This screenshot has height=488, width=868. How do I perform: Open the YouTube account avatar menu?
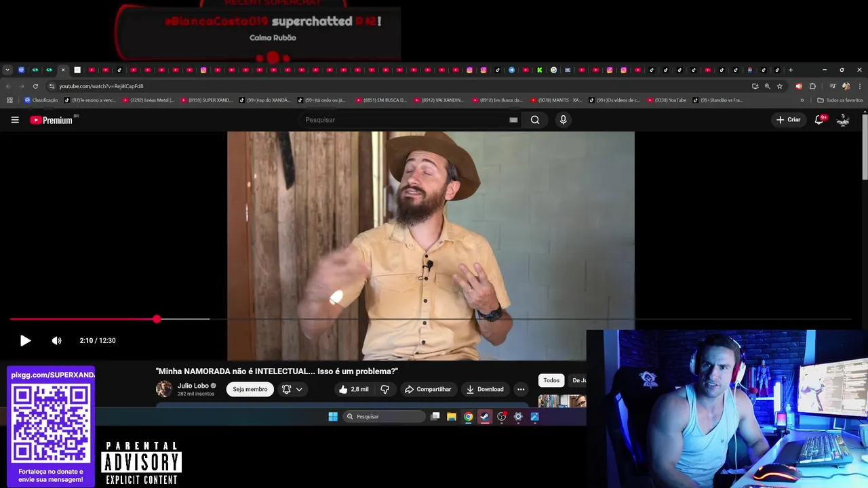[x=843, y=120]
